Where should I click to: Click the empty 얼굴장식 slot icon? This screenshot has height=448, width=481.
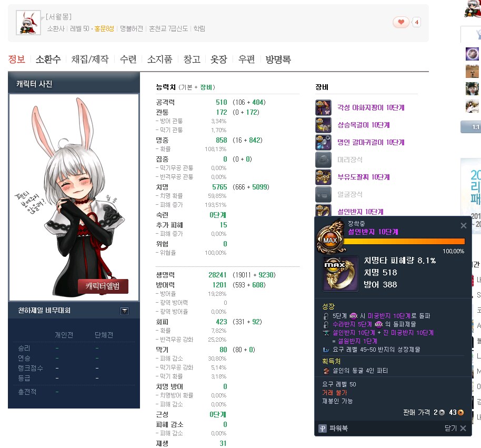pyautogui.click(x=323, y=194)
